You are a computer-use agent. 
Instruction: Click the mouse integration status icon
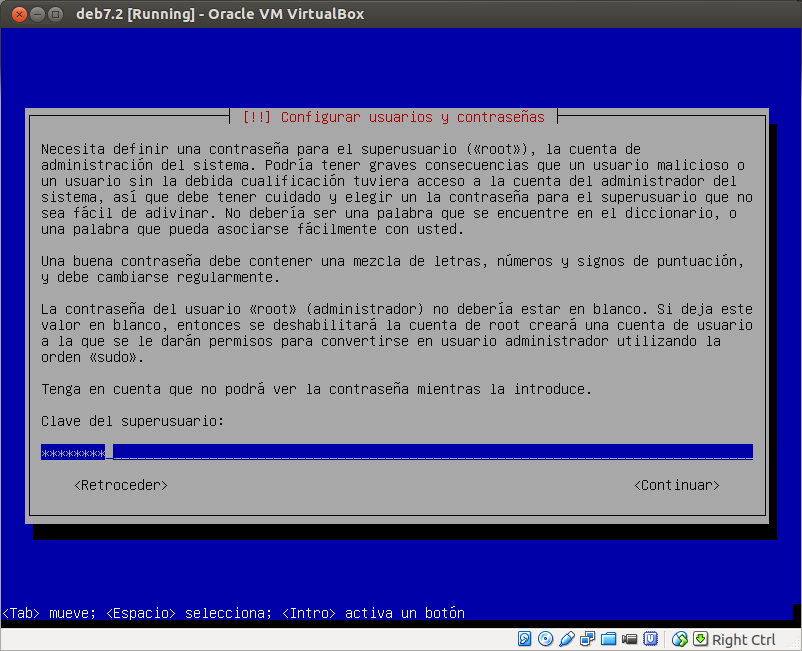click(678, 638)
